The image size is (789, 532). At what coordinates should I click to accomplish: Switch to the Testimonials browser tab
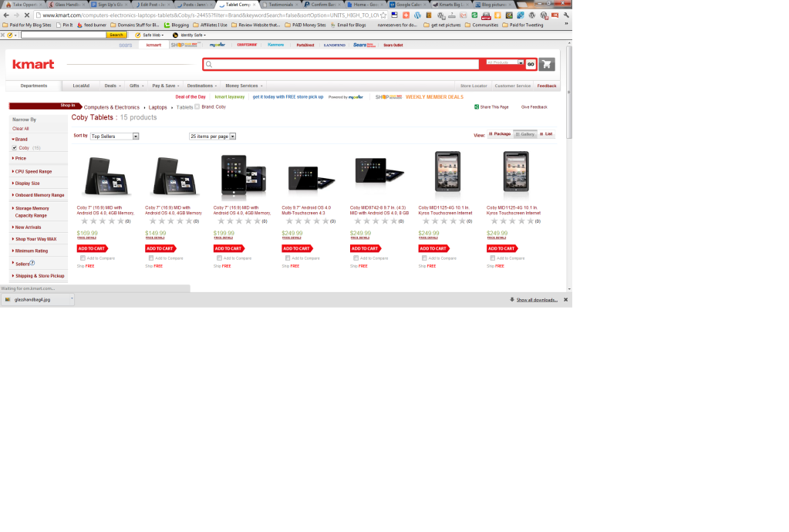point(280,5)
